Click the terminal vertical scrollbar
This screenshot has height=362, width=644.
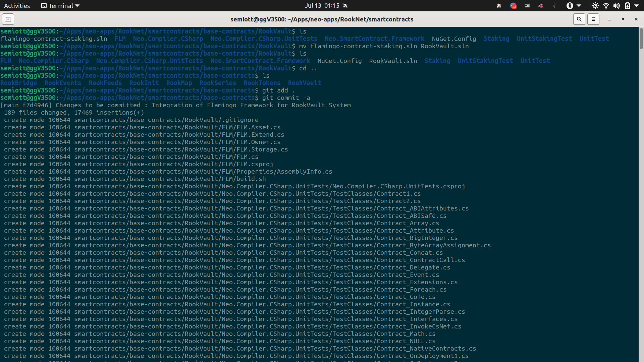coord(641,39)
